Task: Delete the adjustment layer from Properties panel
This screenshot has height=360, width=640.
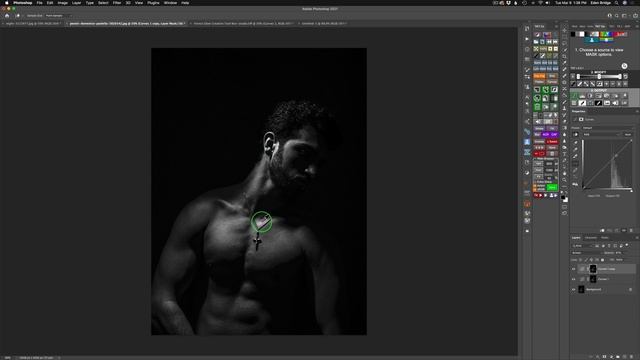Action: pos(631,231)
